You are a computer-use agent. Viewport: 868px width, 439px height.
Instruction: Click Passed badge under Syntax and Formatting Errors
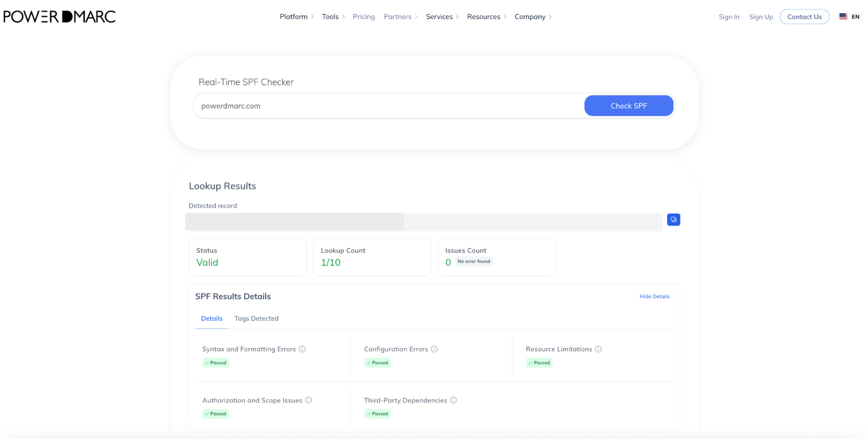(x=216, y=363)
